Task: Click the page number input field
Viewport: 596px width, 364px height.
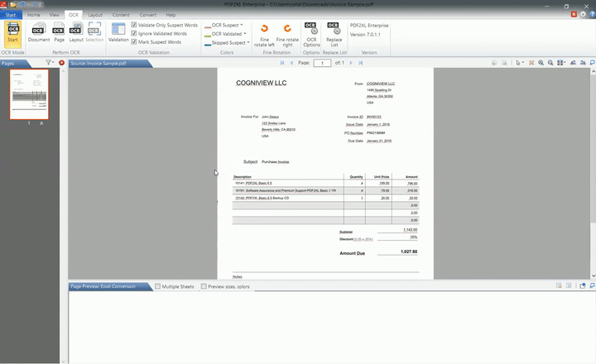Action: click(321, 63)
